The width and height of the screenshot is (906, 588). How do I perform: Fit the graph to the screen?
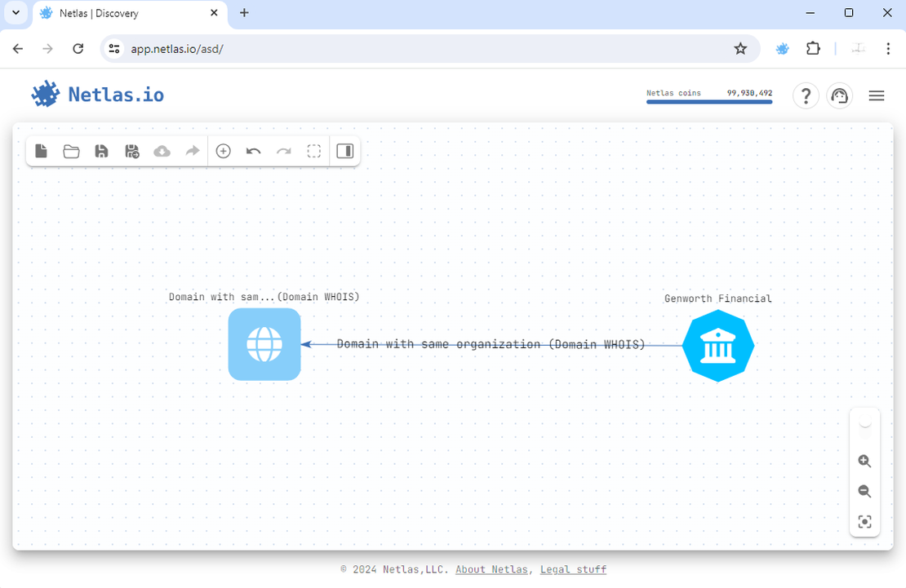864,521
